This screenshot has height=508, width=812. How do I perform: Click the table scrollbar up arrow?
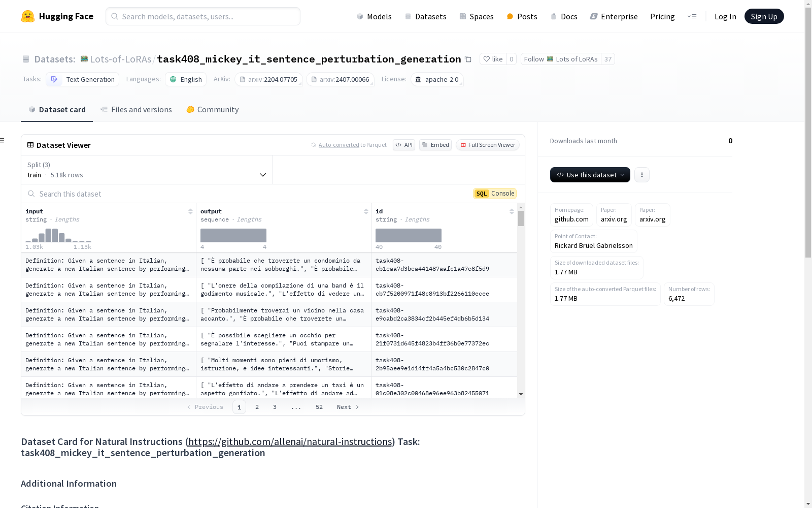521,207
